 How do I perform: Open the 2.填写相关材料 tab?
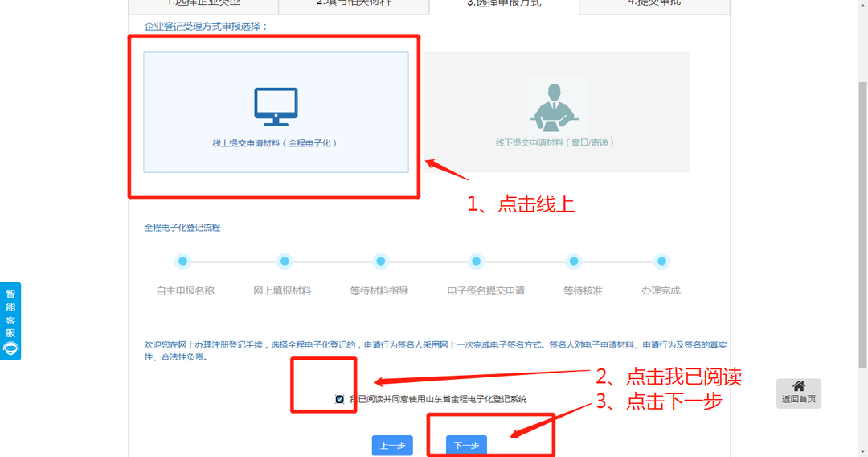354,4
